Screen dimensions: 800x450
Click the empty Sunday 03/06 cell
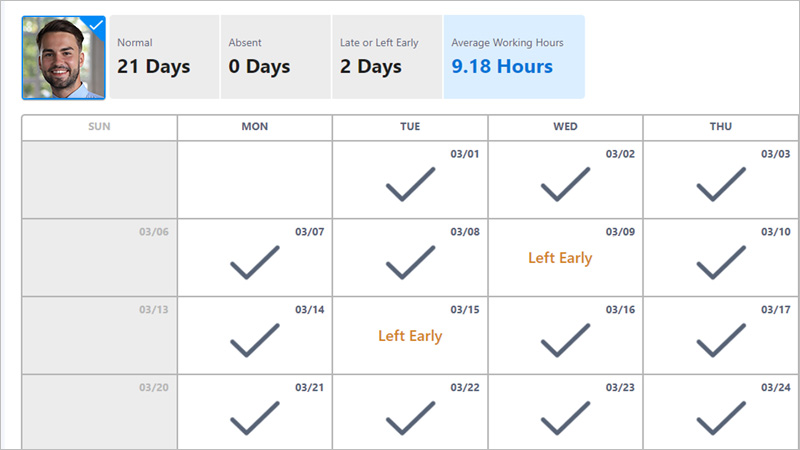click(100, 258)
